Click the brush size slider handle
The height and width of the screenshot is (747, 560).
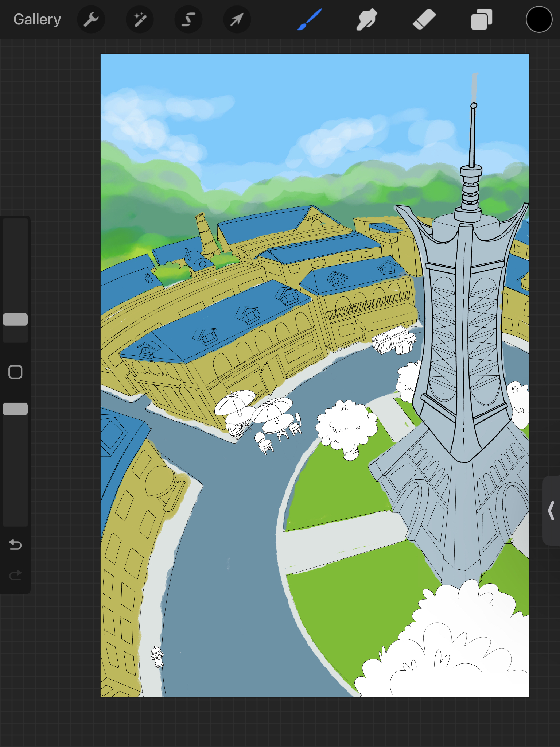[15, 319]
